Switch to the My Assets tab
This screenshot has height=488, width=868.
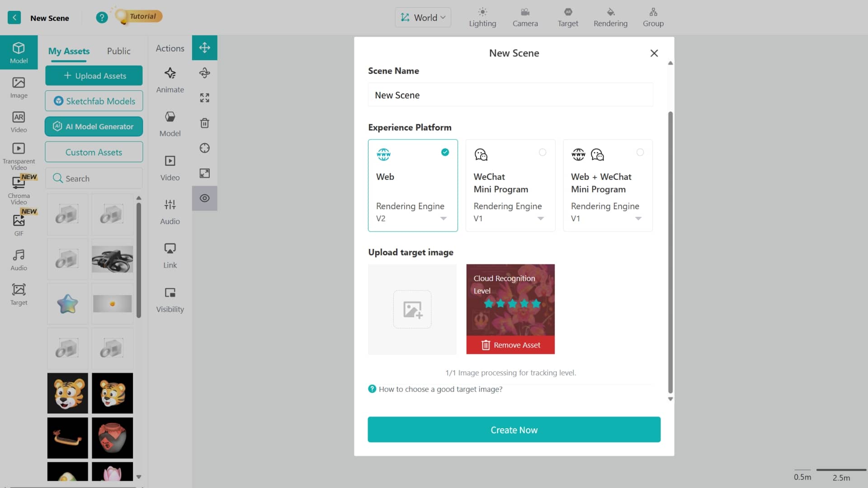point(69,51)
